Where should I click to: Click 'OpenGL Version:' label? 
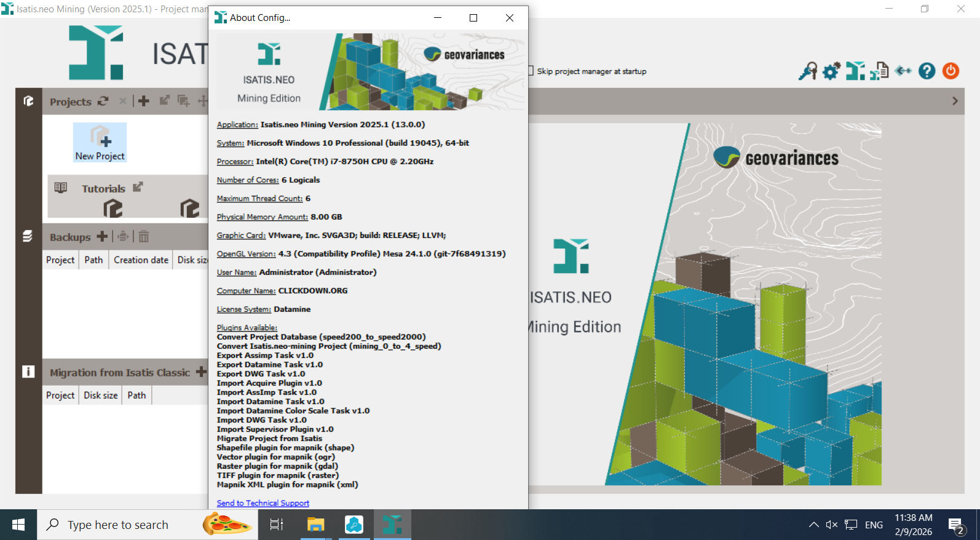246,254
